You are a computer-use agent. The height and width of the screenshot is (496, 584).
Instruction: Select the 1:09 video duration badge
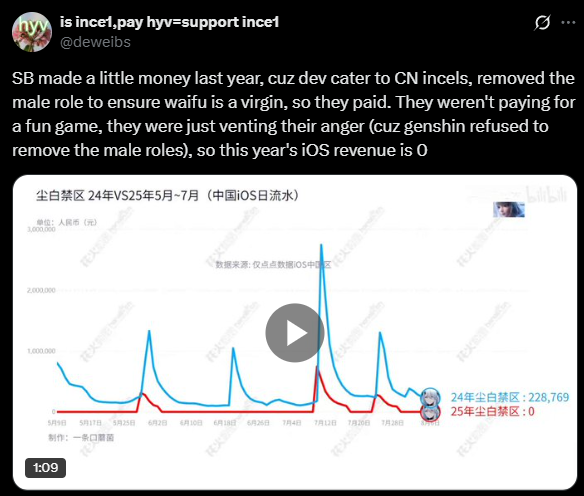(x=45, y=468)
